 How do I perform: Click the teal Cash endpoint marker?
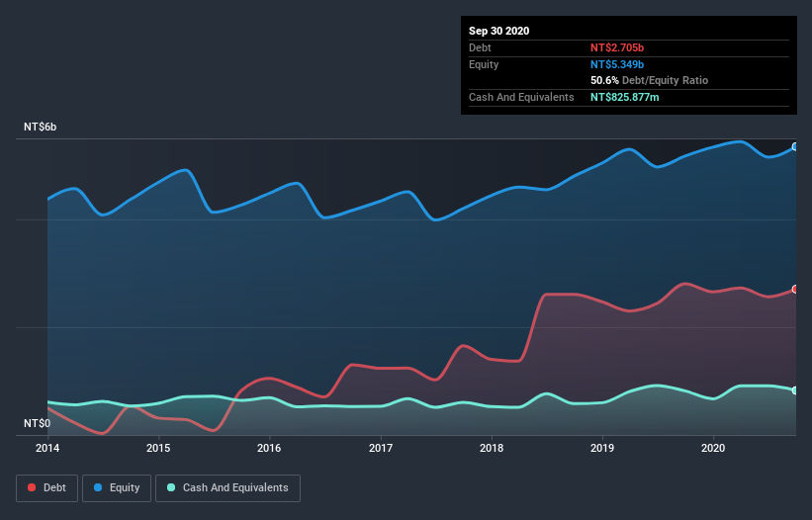pyautogui.click(x=795, y=390)
